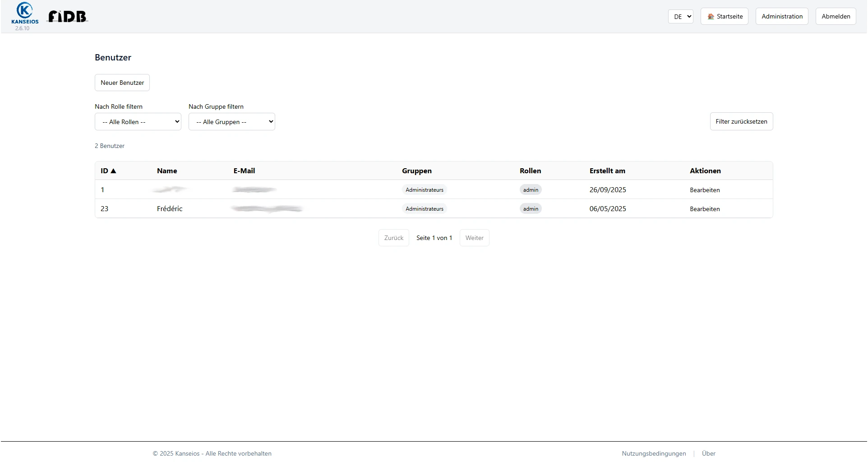Click the FIDB logo

coord(67,16)
